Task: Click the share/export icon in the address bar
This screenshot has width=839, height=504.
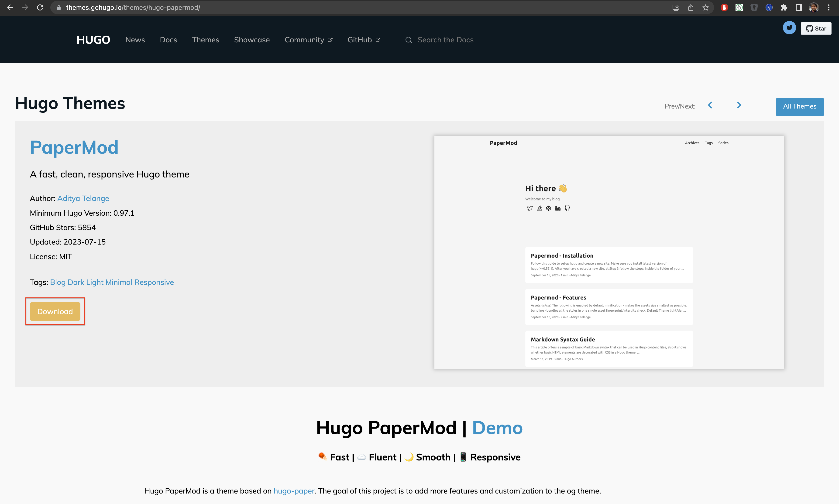Action: coord(691,7)
